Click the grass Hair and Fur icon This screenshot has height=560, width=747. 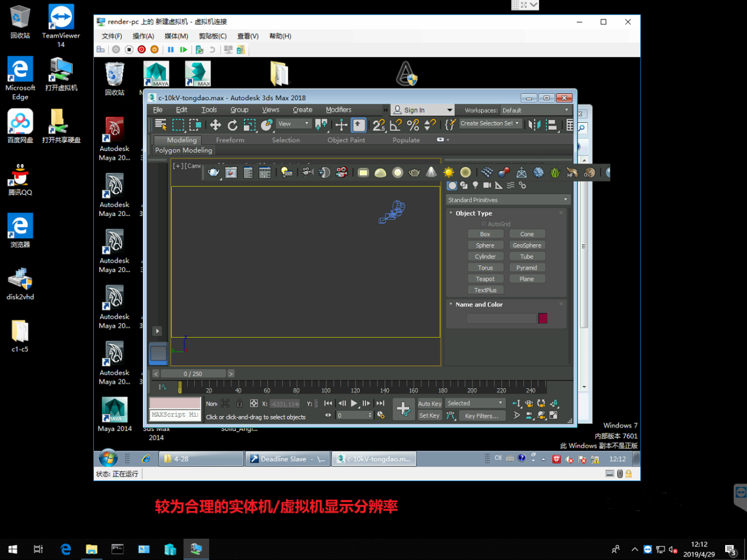coord(555,172)
